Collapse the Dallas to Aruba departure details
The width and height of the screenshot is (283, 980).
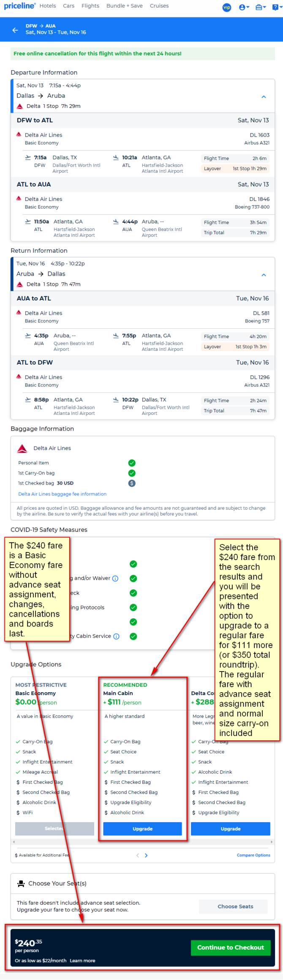[264, 97]
